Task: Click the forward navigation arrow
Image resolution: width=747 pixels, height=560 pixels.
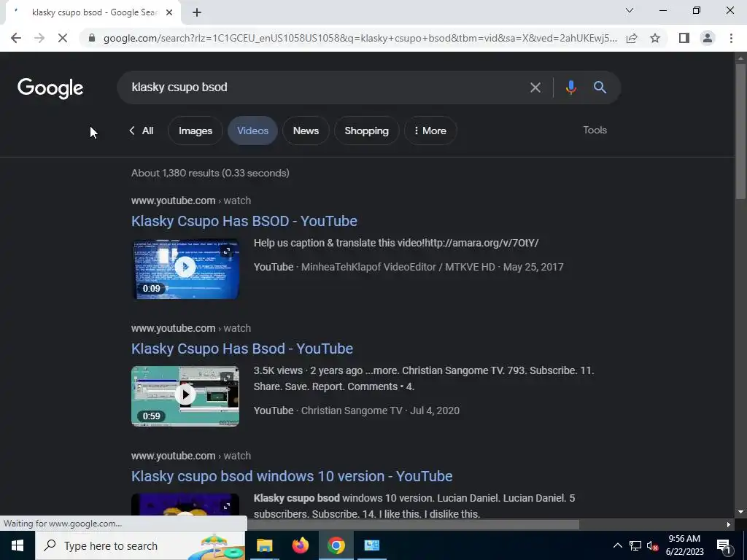Action: coord(39,38)
